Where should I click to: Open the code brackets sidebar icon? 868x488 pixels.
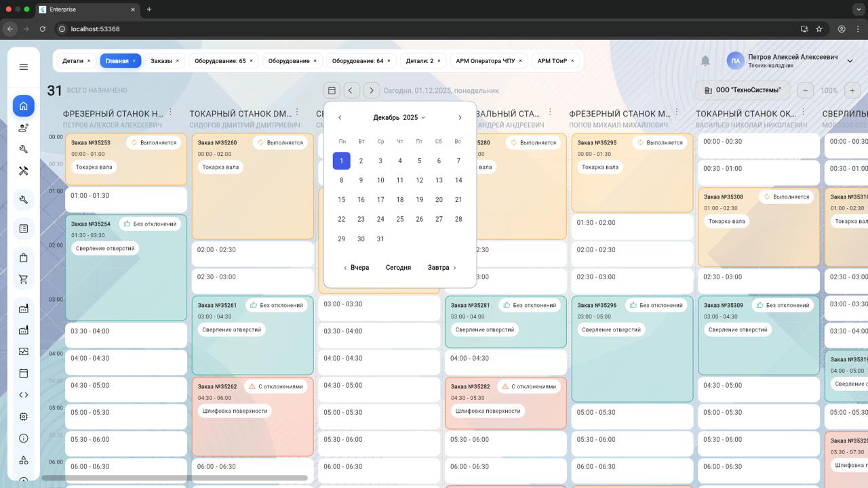pyautogui.click(x=24, y=394)
